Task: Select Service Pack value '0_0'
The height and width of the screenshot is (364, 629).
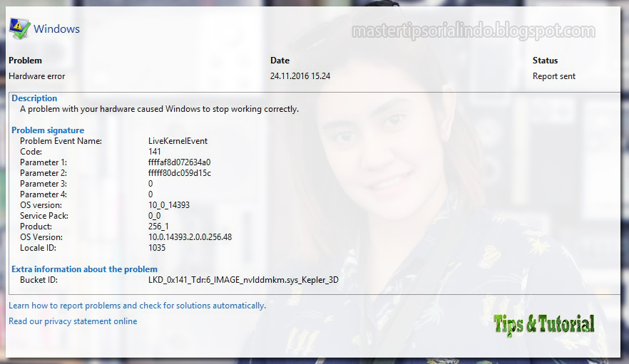Action: (x=155, y=216)
